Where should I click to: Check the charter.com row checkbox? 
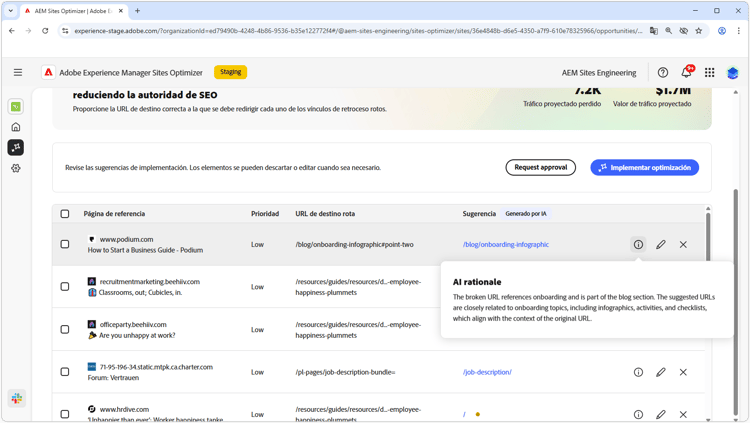(65, 372)
